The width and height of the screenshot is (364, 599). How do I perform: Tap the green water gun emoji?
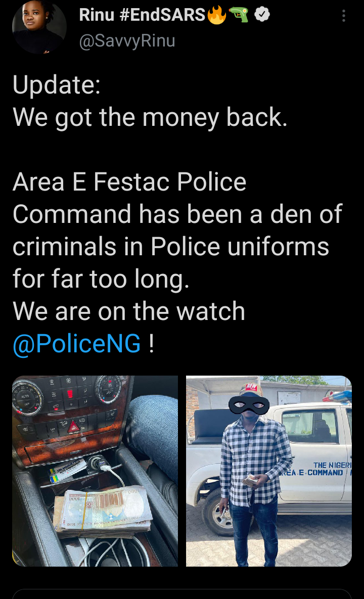[240, 15]
